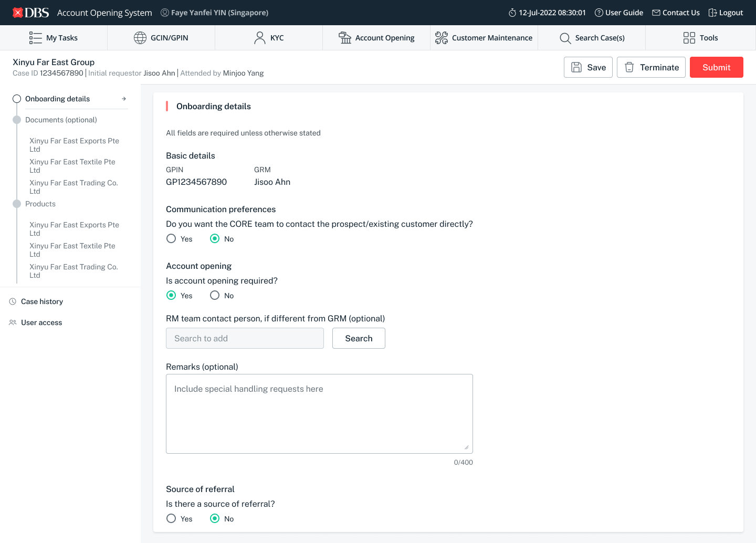Open the Search Case(s) menu label

tap(600, 38)
